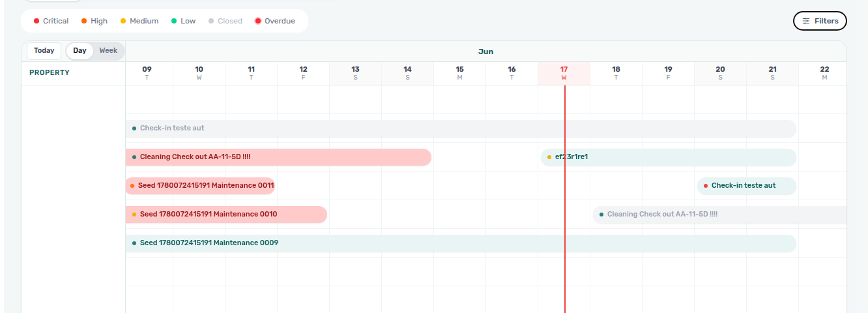868x313 pixels.
Task: Open the ef23r1re1 task bar
Action: pos(669,157)
